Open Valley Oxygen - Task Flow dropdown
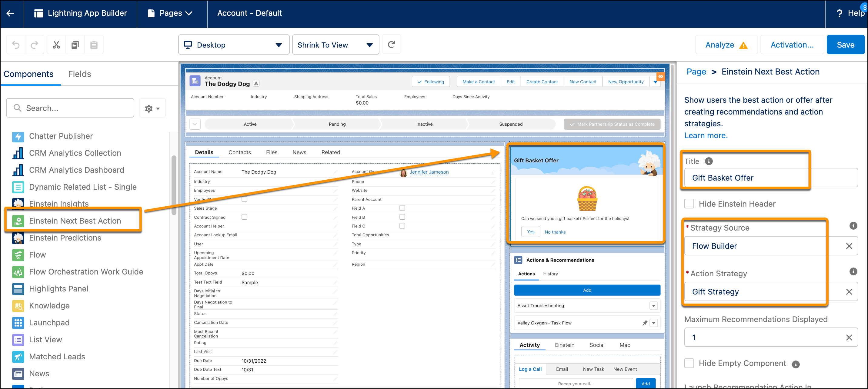Viewport: 868px width, 389px height. coord(653,323)
